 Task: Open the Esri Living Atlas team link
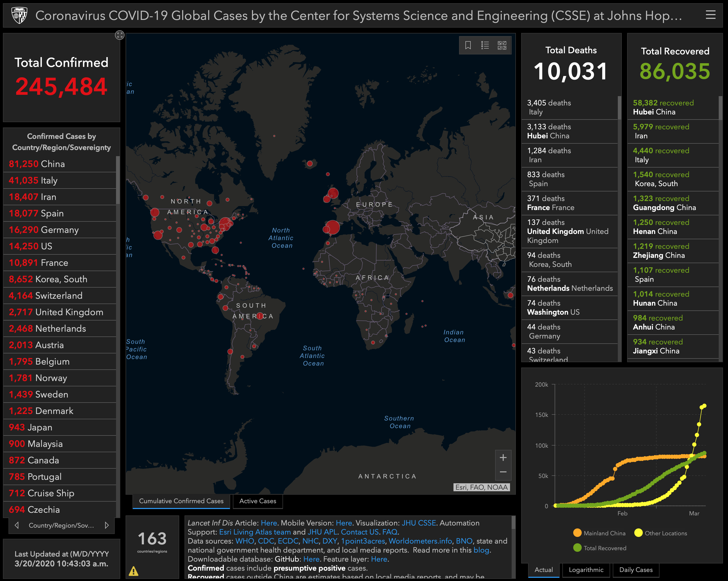tap(255, 532)
